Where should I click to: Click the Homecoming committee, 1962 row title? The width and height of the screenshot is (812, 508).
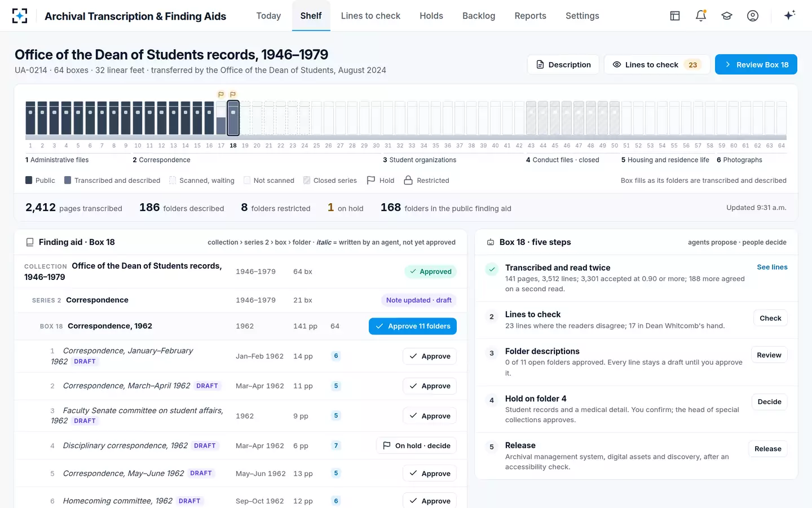[x=118, y=501]
